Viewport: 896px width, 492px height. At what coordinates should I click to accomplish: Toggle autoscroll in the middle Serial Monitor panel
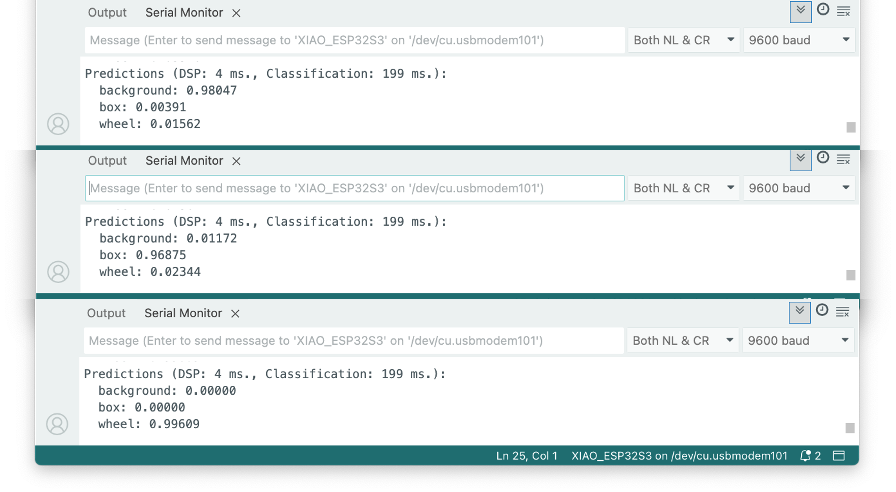(800, 158)
